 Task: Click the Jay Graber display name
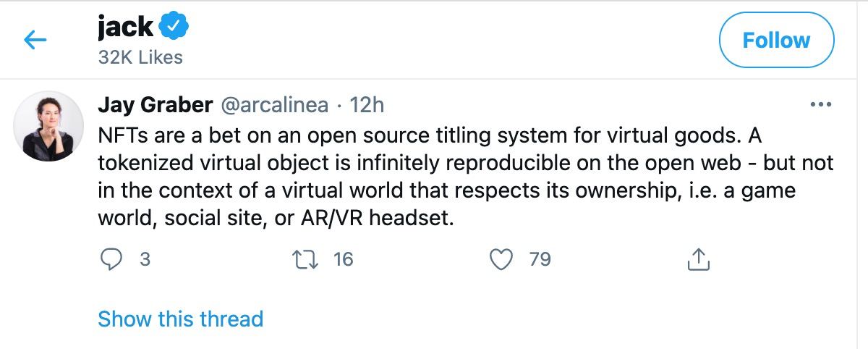coord(155,105)
